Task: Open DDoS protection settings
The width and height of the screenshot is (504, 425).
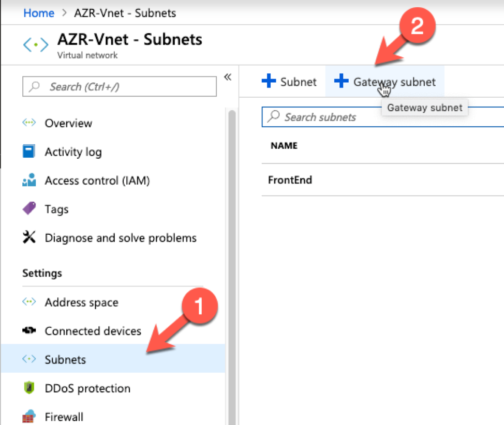Action: point(87,388)
